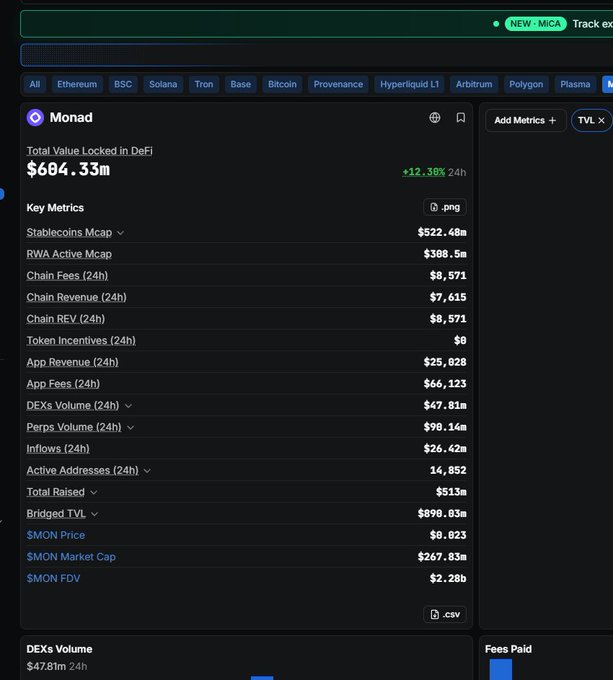
Task: Switch to the Arbitrum chain tab
Action: coord(474,84)
